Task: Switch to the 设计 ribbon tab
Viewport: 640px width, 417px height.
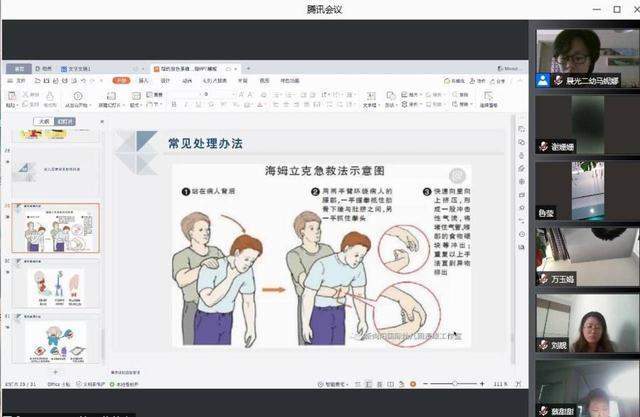Action: click(x=165, y=80)
